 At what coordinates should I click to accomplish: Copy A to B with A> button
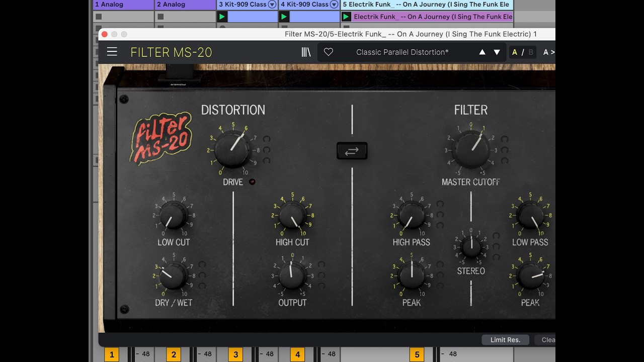(548, 52)
